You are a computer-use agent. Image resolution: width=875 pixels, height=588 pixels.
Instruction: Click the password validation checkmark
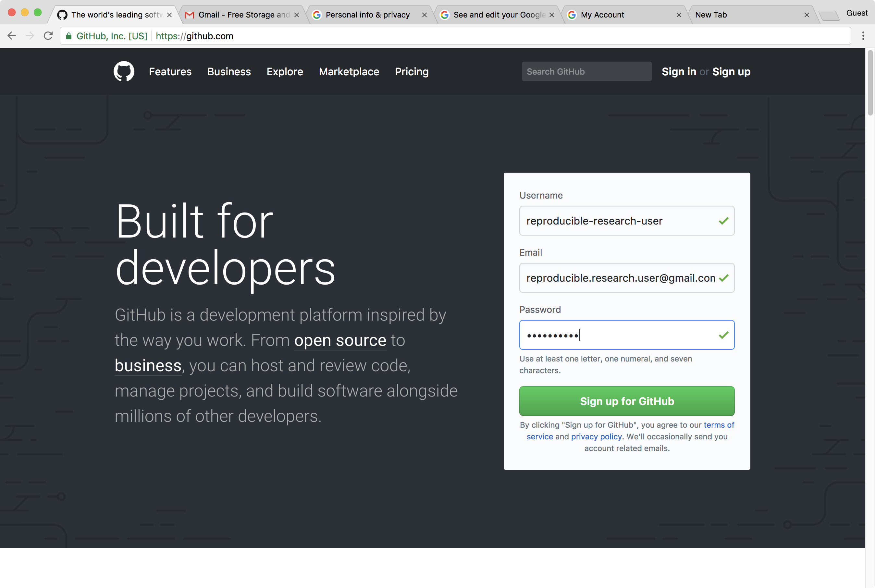[723, 335]
